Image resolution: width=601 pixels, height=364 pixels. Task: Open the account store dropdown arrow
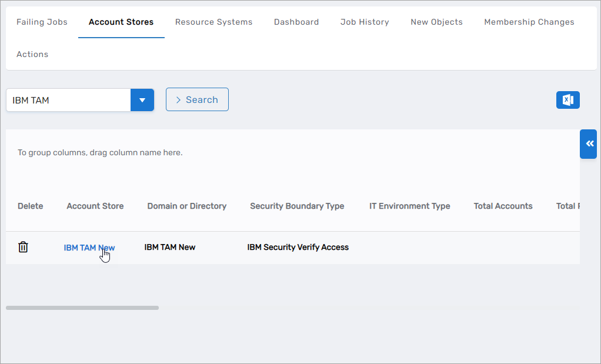point(142,100)
